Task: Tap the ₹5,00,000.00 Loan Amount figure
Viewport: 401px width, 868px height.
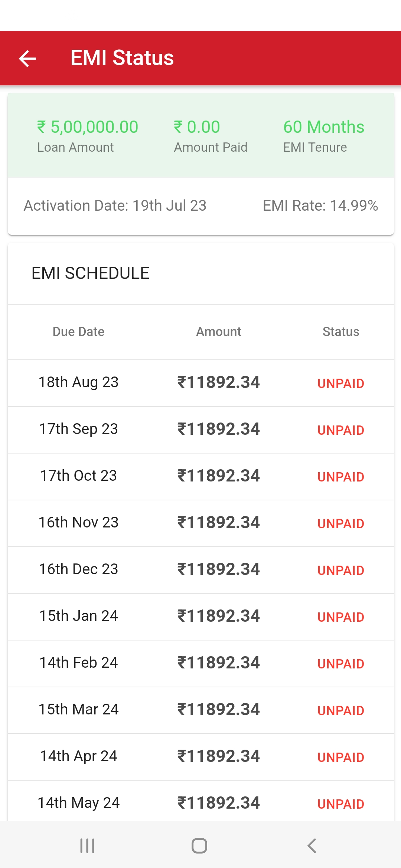Action: coord(88,127)
